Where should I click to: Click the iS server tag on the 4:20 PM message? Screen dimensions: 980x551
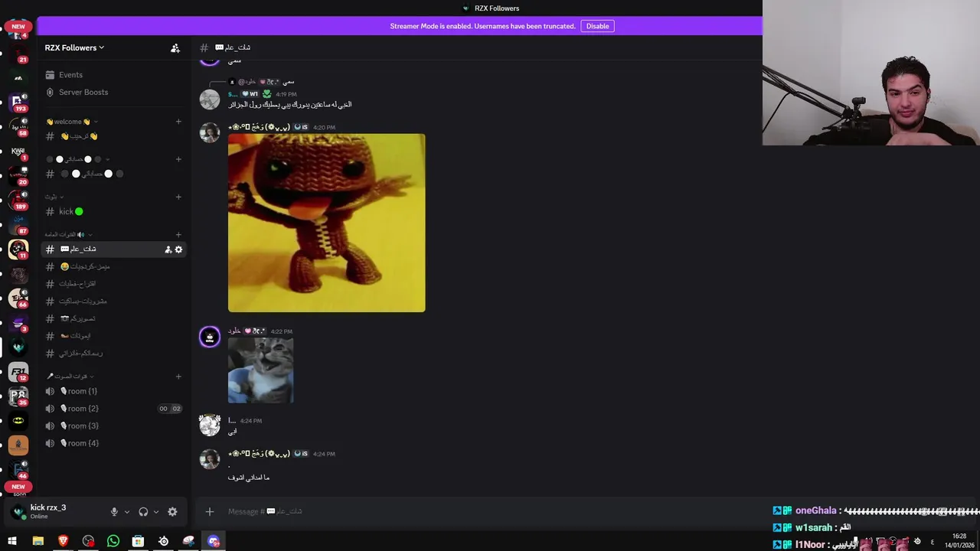[301, 128]
